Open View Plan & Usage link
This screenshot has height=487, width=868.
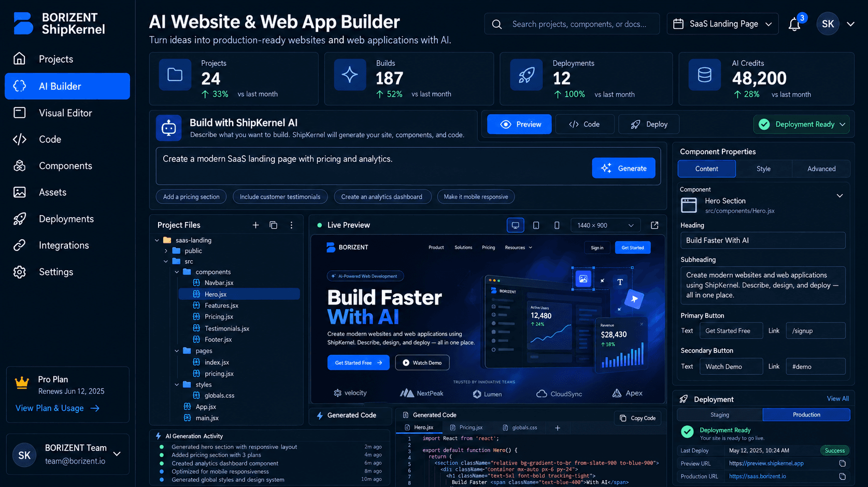point(58,408)
